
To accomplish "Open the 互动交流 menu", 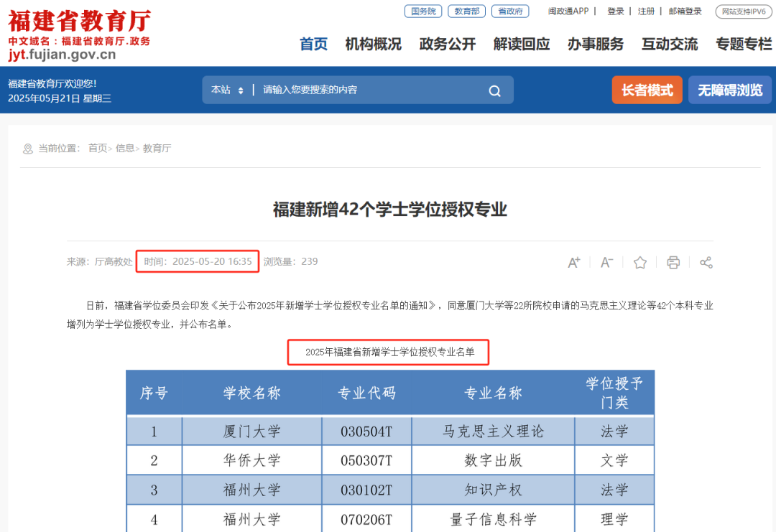I will tap(670, 44).
